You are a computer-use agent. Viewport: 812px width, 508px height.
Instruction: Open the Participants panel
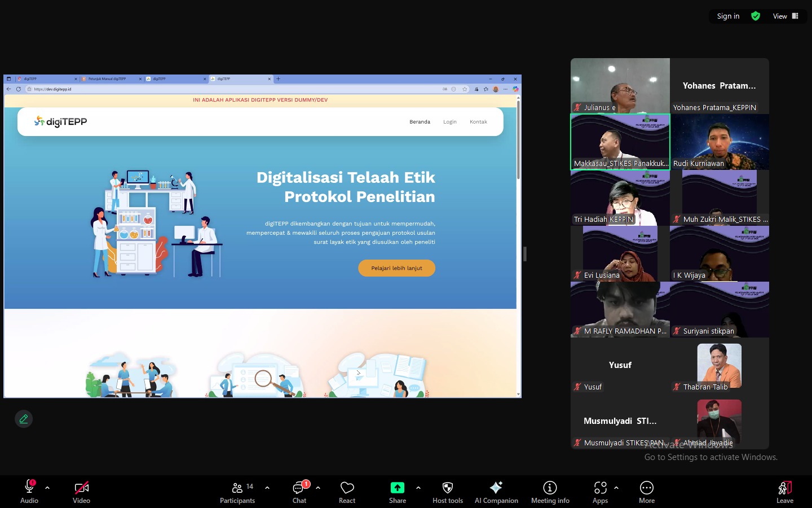pos(237,492)
